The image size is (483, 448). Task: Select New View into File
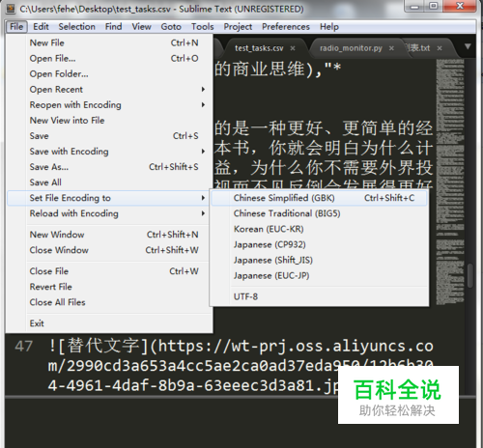pyautogui.click(x=109, y=121)
